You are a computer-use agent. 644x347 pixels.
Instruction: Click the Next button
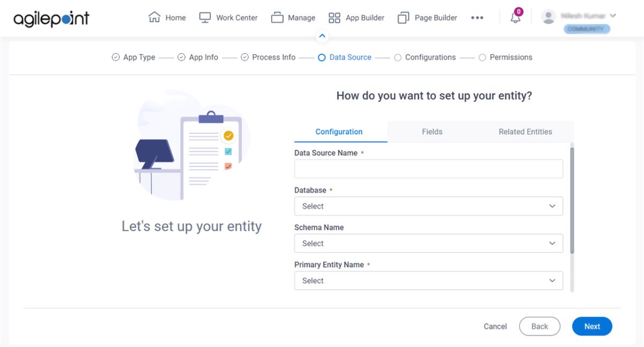tap(592, 326)
